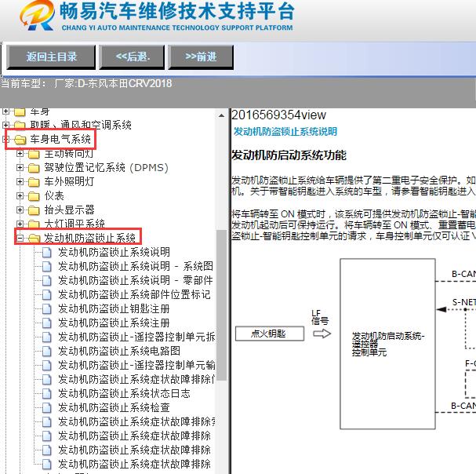Click the 发动机防启动系统功能 heading

(x=289, y=155)
